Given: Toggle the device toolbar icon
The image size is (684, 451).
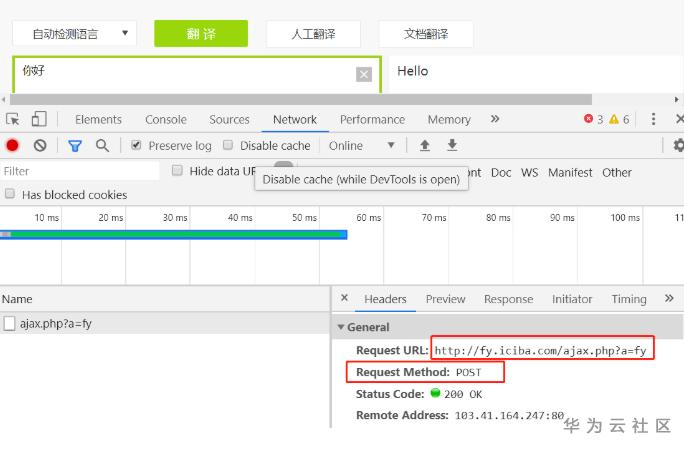Looking at the screenshot, I should coord(39,119).
